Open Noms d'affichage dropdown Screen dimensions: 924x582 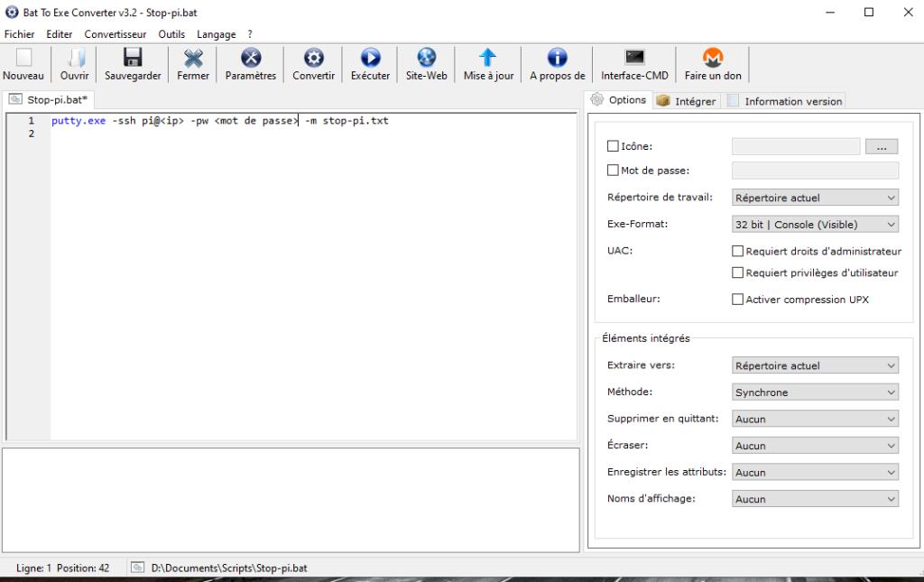tap(815, 498)
